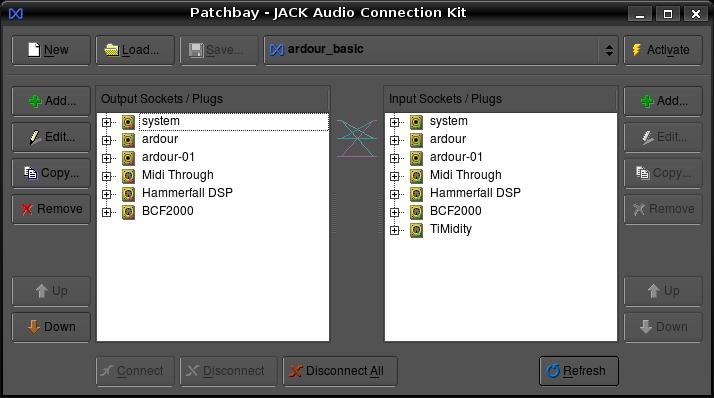Expand the ardour-01 output socket node

click(x=107, y=158)
